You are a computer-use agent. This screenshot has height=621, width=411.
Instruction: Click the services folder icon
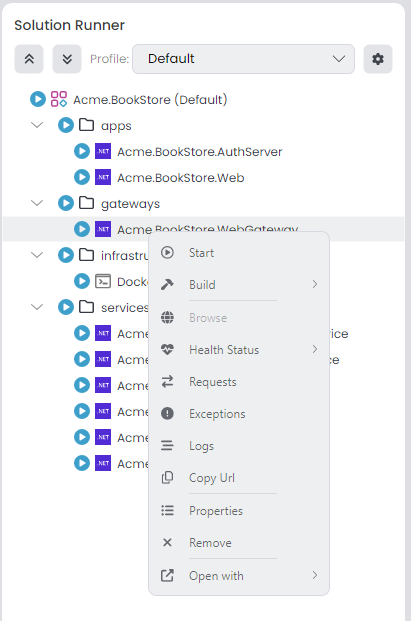click(86, 307)
